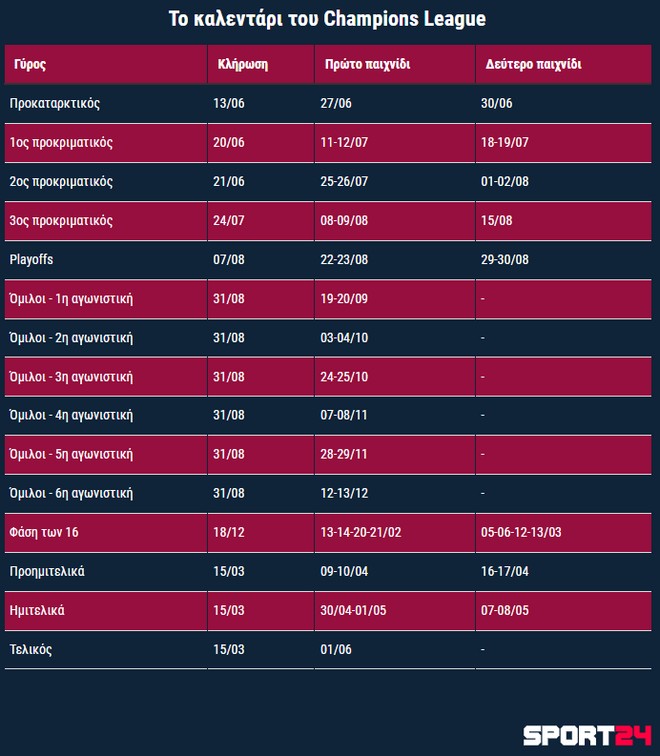This screenshot has height=756, width=660.
Task: Select the Προκαταρκτικός row label
Action: point(54,103)
